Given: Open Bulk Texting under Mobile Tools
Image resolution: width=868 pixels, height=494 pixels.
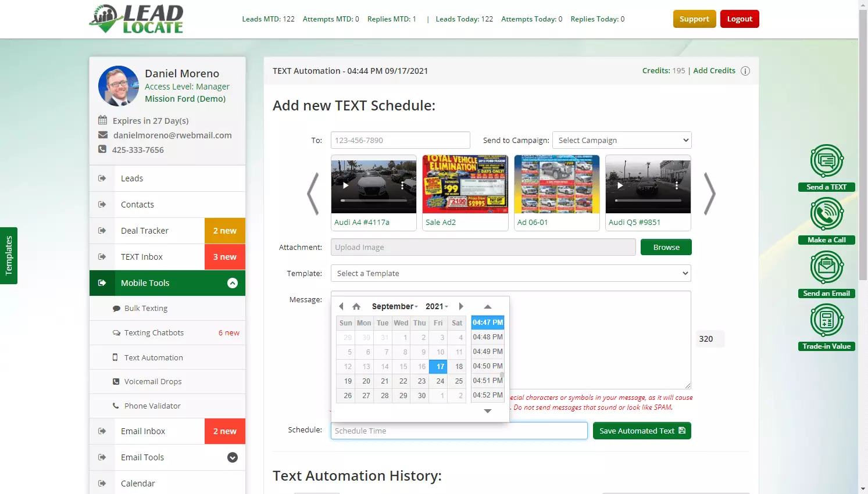Looking at the screenshot, I should click(x=167, y=309).
